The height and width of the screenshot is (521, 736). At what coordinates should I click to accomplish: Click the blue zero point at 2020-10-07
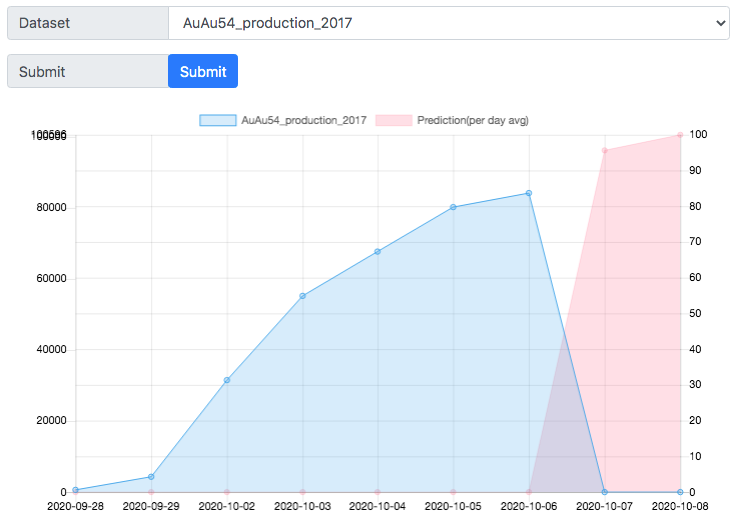[x=605, y=492]
